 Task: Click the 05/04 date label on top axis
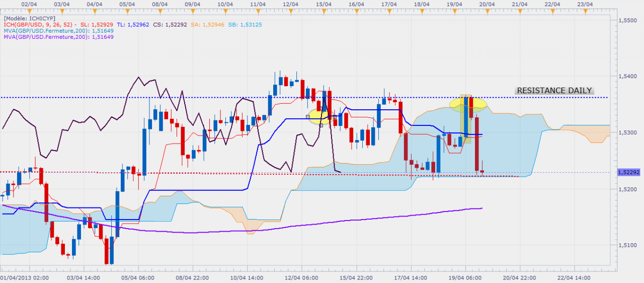(x=127, y=4)
